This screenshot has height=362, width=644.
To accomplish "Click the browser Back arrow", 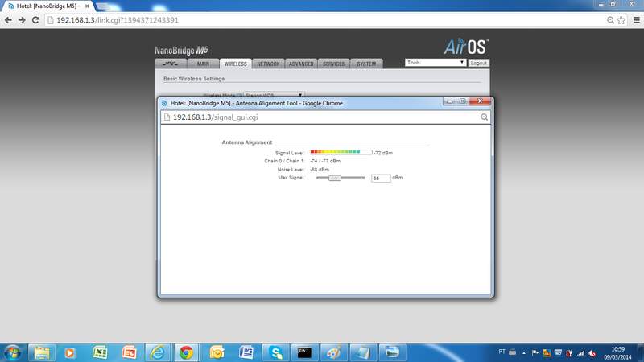I will [8, 20].
